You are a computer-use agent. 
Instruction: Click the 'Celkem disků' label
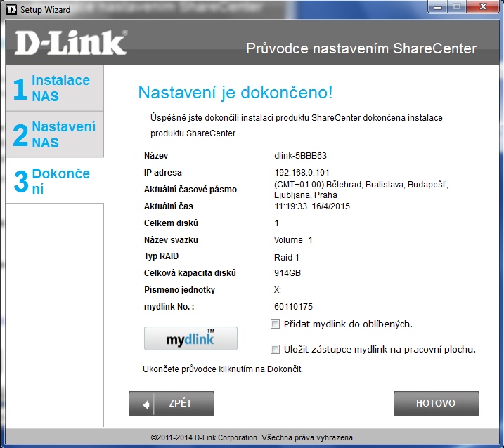point(171,223)
